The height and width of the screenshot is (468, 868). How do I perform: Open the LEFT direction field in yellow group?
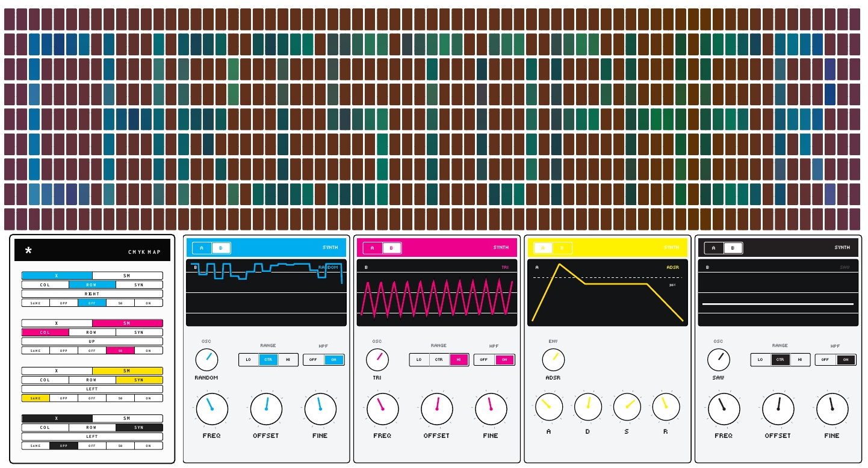pyautogui.click(x=92, y=389)
